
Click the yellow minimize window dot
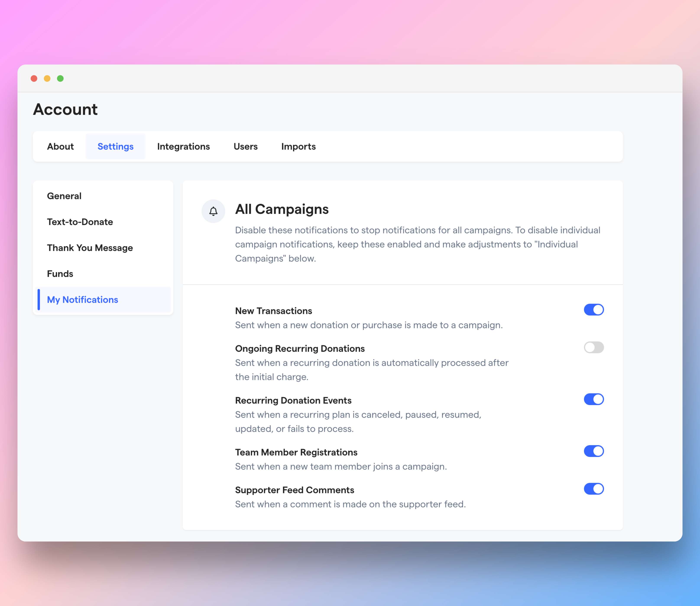(47, 78)
